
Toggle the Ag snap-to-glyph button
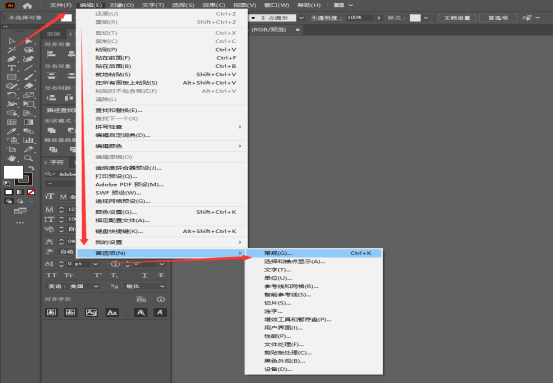tap(91, 312)
